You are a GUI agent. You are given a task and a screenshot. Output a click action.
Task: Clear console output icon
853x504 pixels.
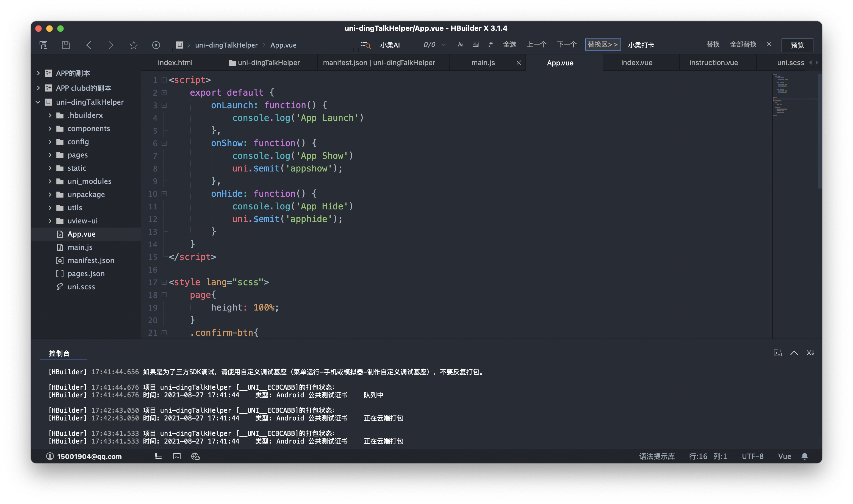(811, 353)
